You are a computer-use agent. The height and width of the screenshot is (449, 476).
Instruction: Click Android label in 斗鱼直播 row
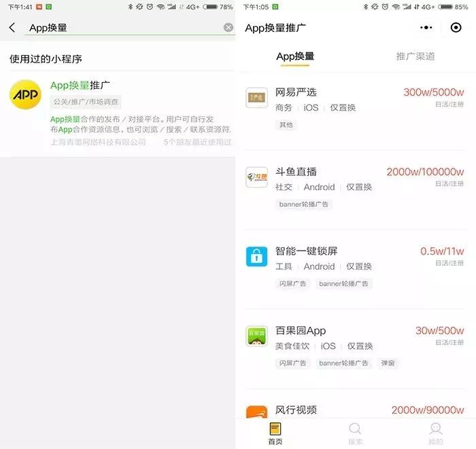tap(319, 187)
